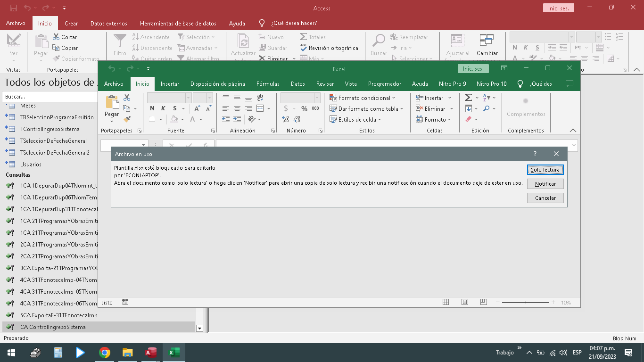Click Excel Inic. ses. sign-in button
The image size is (644, 362).
click(x=473, y=69)
